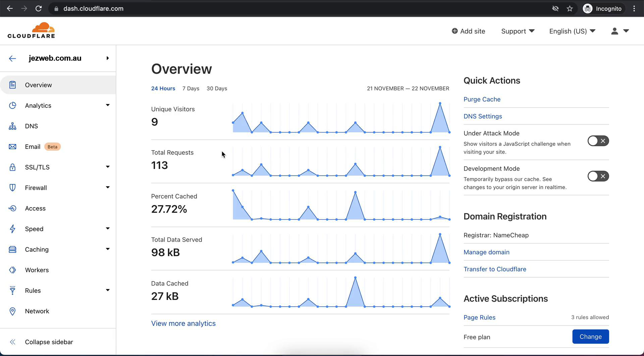The height and width of the screenshot is (356, 644).
Task: Click the Cloudflare logo
Action: (31, 31)
